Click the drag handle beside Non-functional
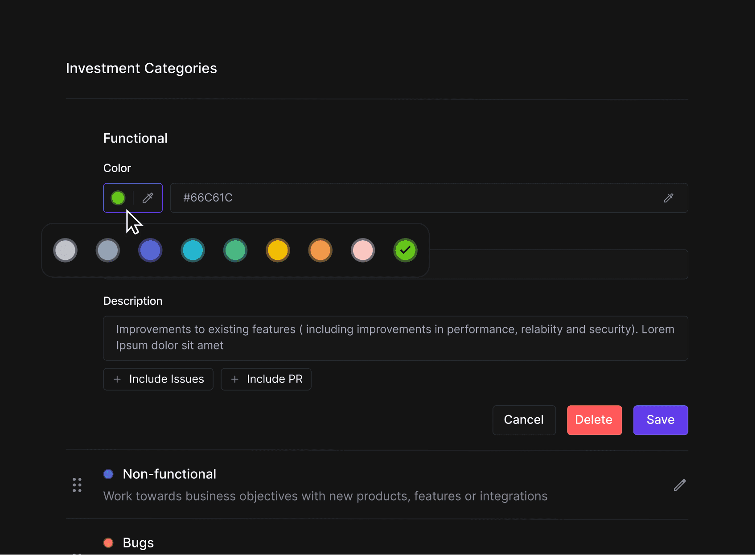The image size is (756, 555). 77,485
